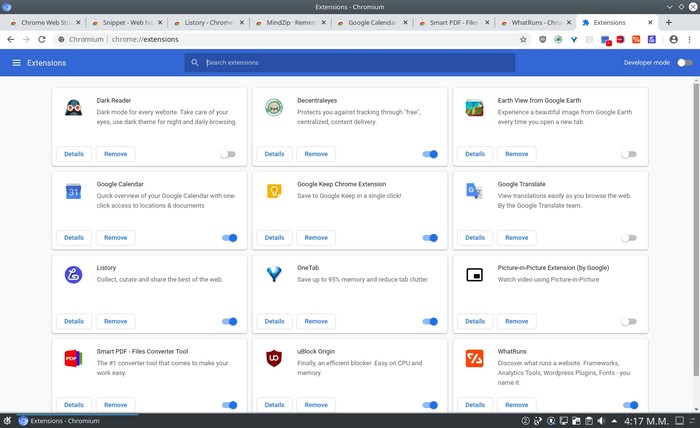700x428 pixels.
Task: Click Google Keep lightbulb card icon
Action: (x=274, y=191)
